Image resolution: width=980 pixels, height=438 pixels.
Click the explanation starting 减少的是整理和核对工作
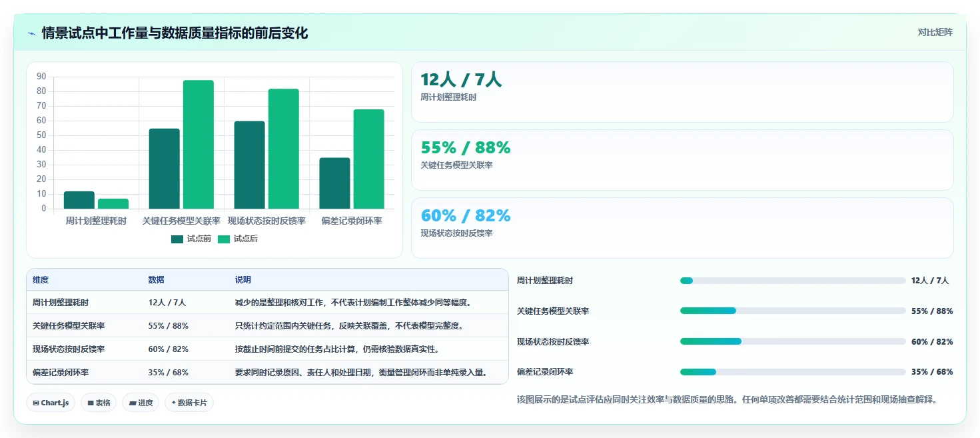tap(353, 303)
